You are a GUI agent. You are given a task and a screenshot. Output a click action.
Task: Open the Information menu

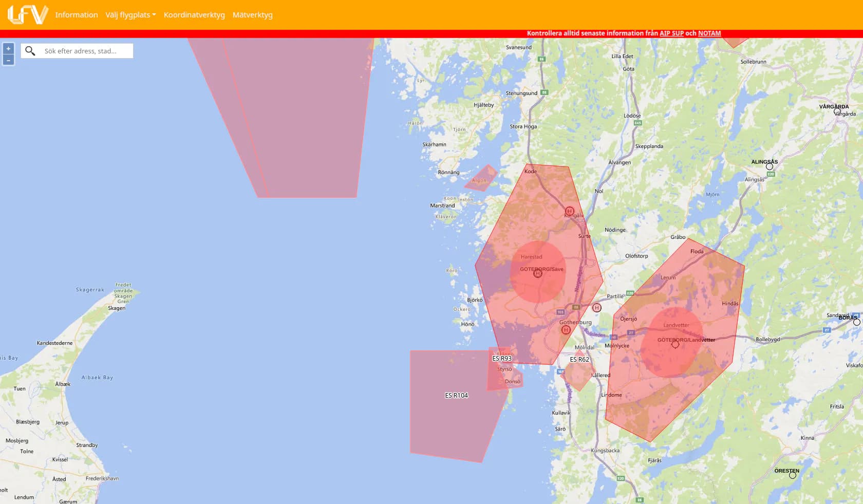coord(77,15)
